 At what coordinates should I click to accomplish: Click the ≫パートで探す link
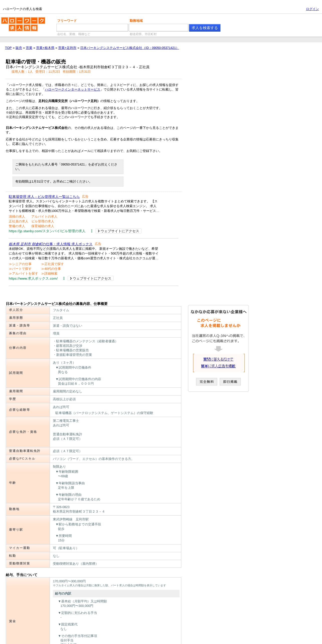(x=20, y=269)
